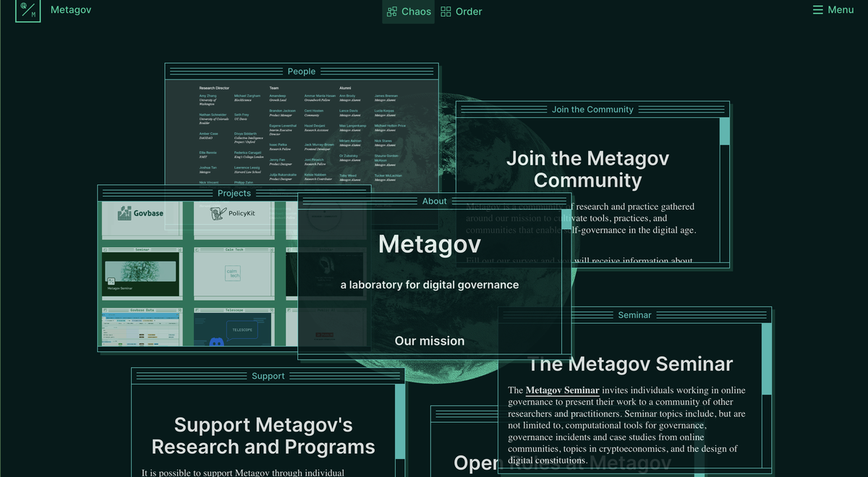This screenshot has width=868, height=477.
Task: Click the 'Alumni' column heading in People
Action: pos(345,88)
